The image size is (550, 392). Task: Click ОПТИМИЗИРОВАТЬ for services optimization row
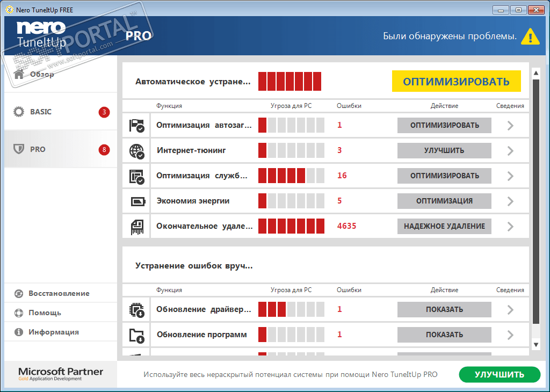[444, 176]
